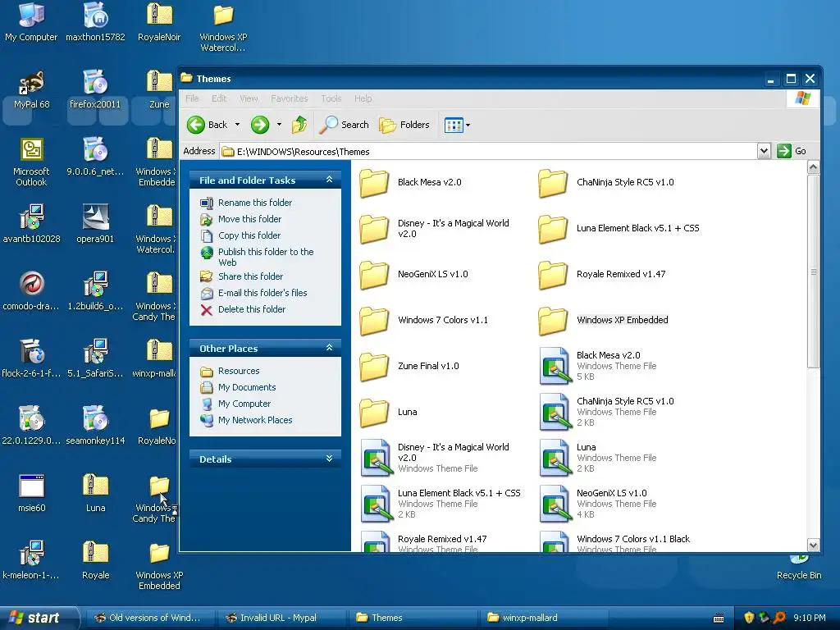Image resolution: width=840 pixels, height=630 pixels.
Task: Open the Help menu
Action: [x=363, y=98]
